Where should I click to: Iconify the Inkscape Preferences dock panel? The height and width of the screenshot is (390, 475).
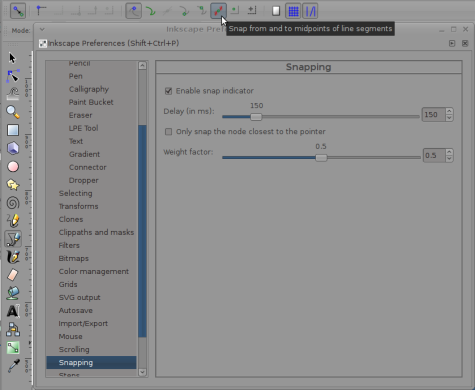(x=452, y=43)
